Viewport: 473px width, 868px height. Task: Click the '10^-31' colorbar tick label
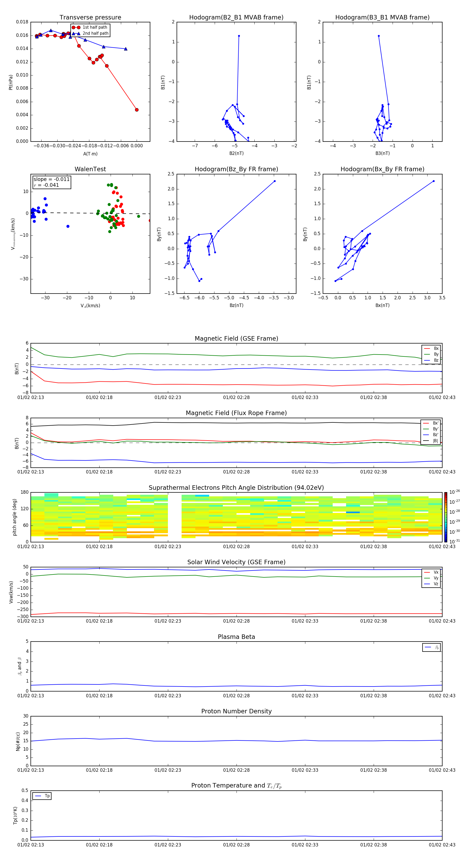click(x=455, y=542)
